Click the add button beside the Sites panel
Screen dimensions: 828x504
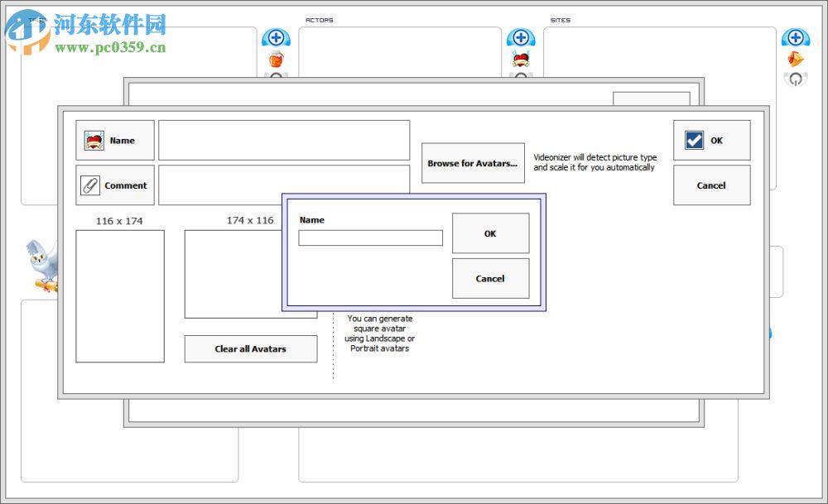pyautogui.click(x=795, y=37)
